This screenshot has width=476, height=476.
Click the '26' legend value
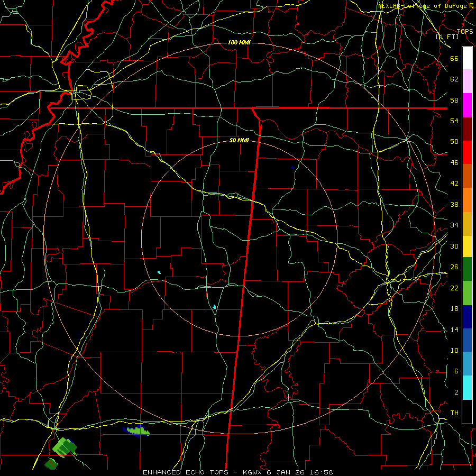[454, 267]
